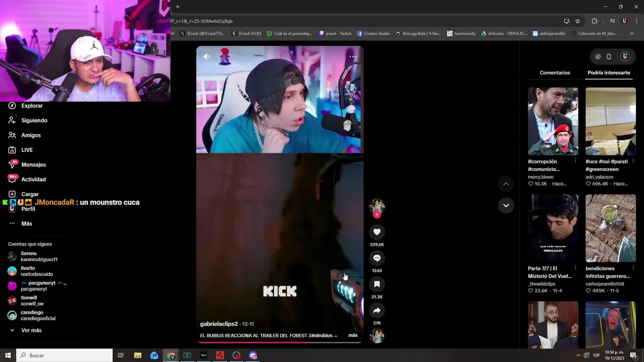644x362 pixels.
Task: Mute the TikTok video with the speaker icon
Action: click(207, 57)
